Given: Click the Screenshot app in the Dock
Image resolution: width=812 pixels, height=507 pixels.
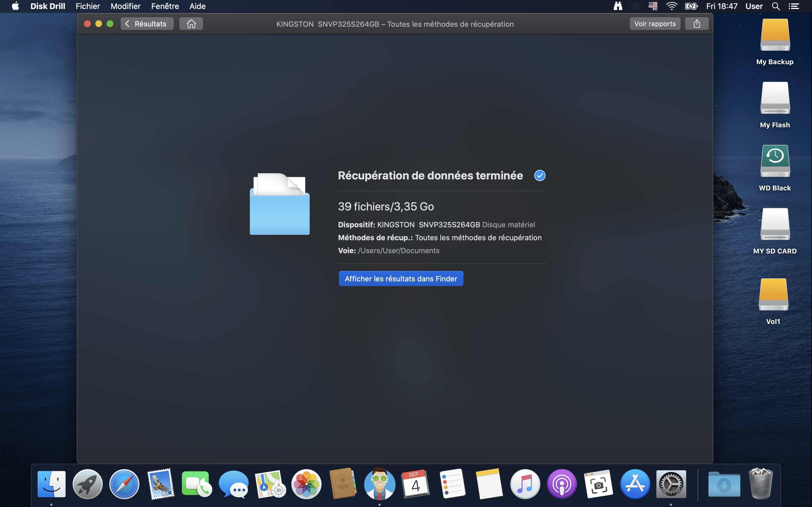Looking at the screenshot, I should (x=598, y=484).
